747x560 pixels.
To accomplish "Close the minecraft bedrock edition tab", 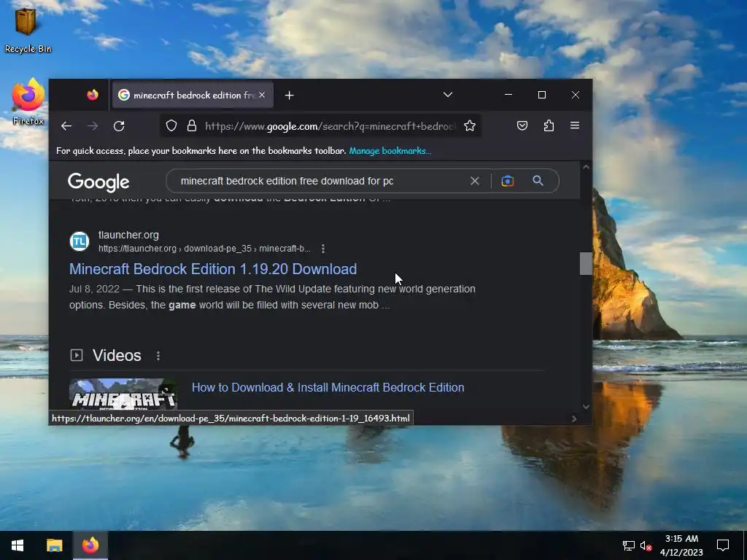I will coord(262,96).
